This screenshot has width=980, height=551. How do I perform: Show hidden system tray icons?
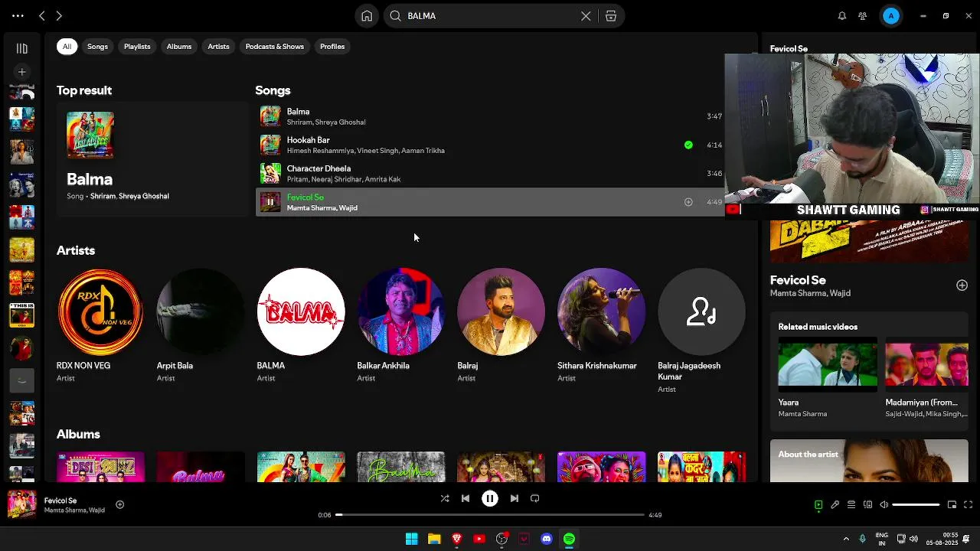point(846,539)
